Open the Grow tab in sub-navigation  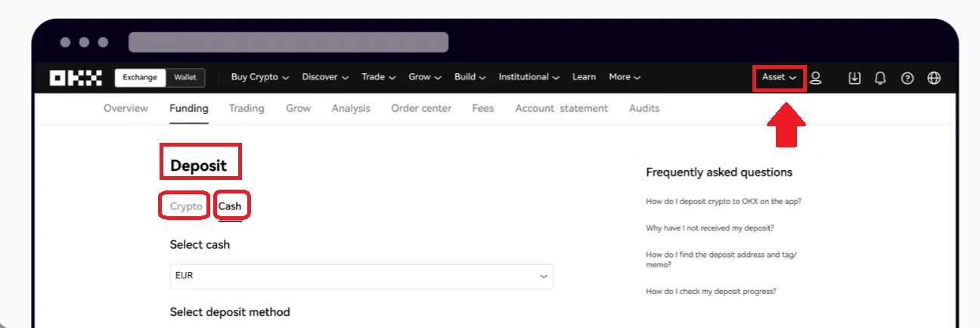click(298, 108)
